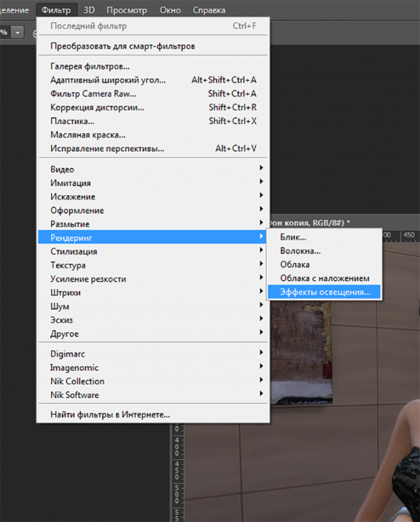Expand the Другое submenu
The width and height of the screenshot is (420, 522).
(x=153, y=333)
